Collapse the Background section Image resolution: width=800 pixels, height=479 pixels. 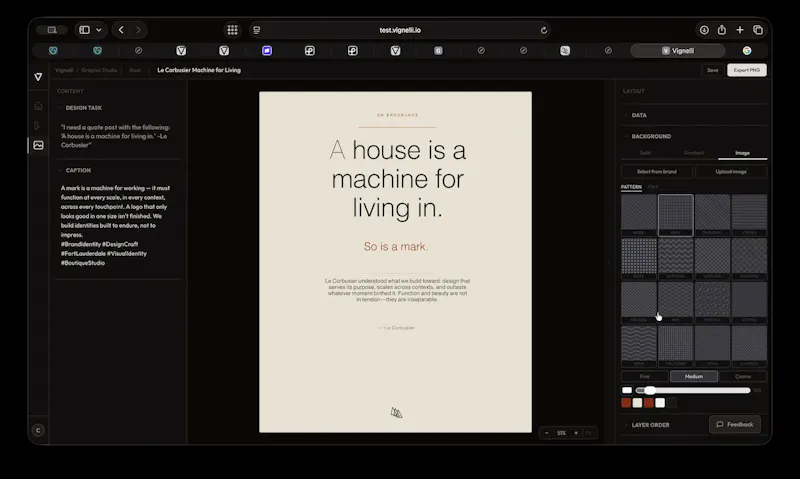pos(651,137)
